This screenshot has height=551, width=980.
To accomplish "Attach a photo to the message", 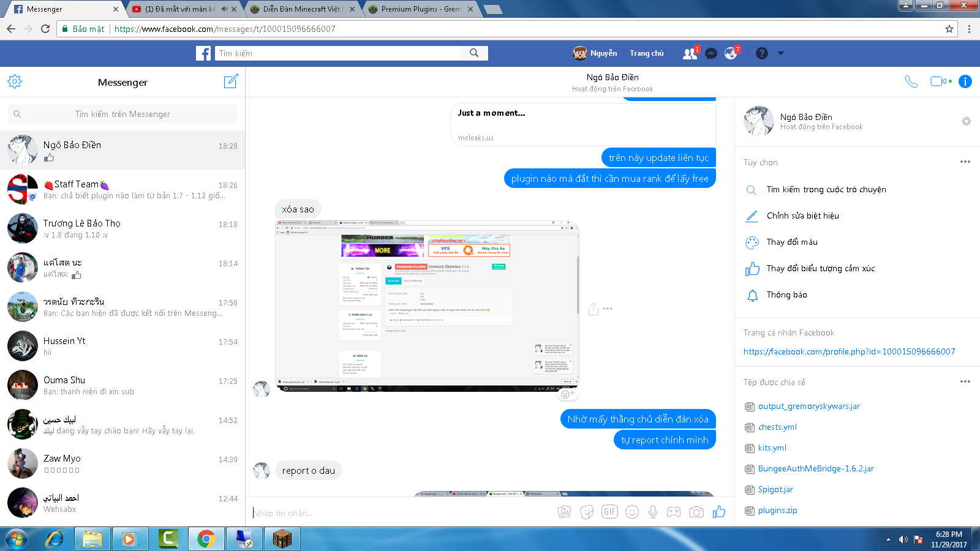I will click(x=564, y=512).
